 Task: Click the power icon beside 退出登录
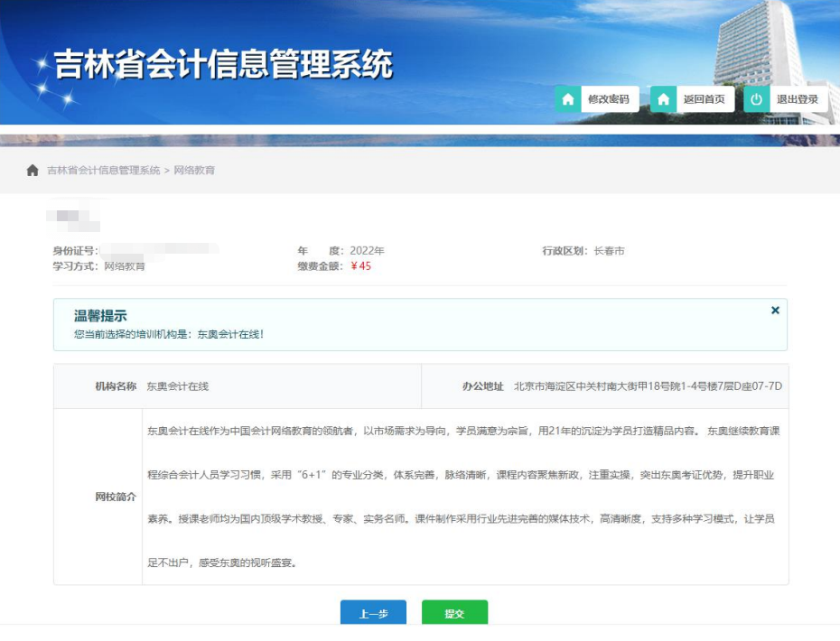[x=756, y=99]
